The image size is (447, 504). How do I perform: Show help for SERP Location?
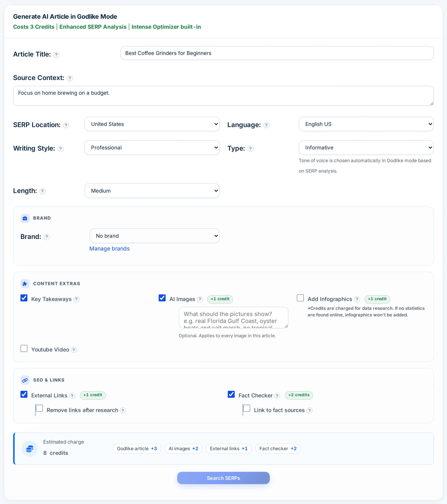point(66,125)
